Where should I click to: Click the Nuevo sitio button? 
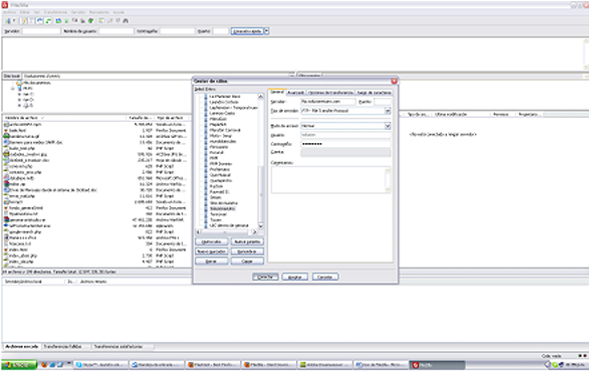211,242
